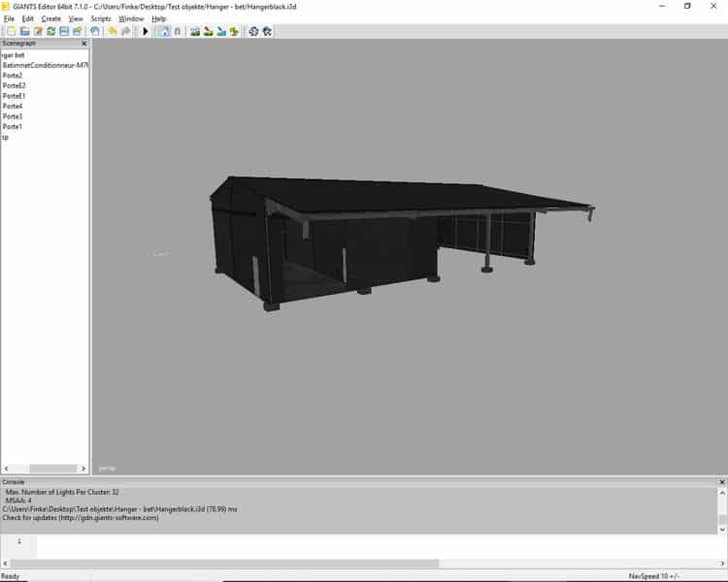Click the Scenegraph horizontal scrollbar
The image size is (728, 582).
(44, 468)
